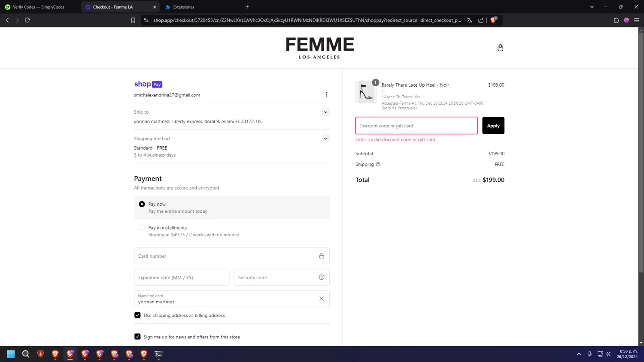Open the taskbar clock and date
This screenshot has height=362, width=644.
[x=627, y=354]
